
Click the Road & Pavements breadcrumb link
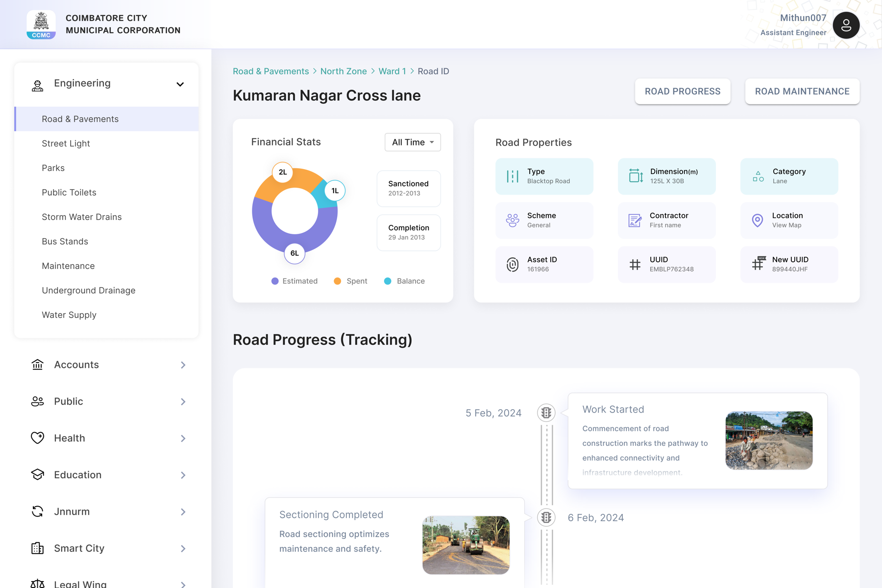click(x=271, y=72)
